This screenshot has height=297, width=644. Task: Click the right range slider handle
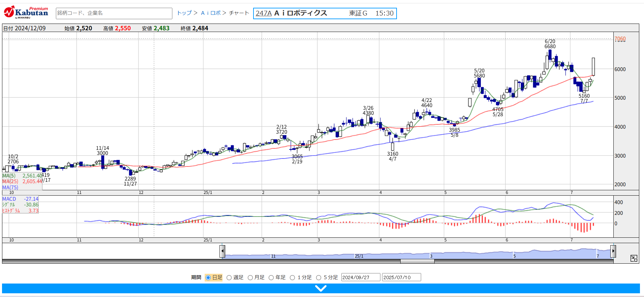(x=613, y=251)
